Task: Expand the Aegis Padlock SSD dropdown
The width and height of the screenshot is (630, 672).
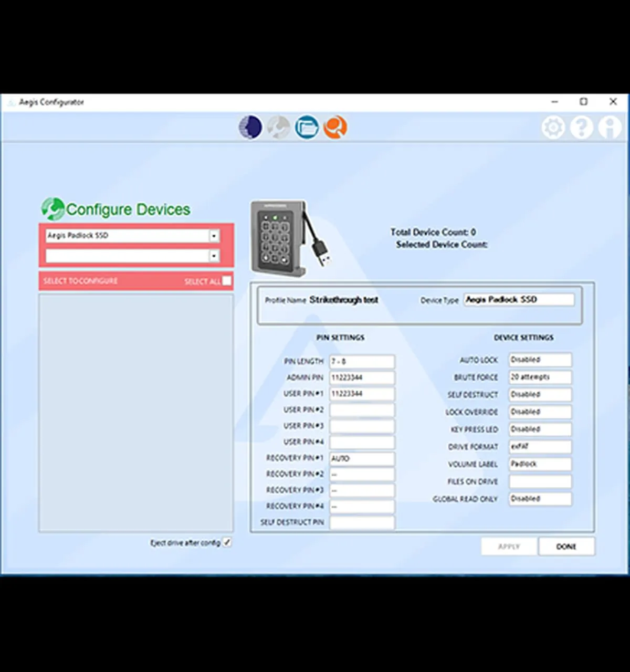Action: 214,236
